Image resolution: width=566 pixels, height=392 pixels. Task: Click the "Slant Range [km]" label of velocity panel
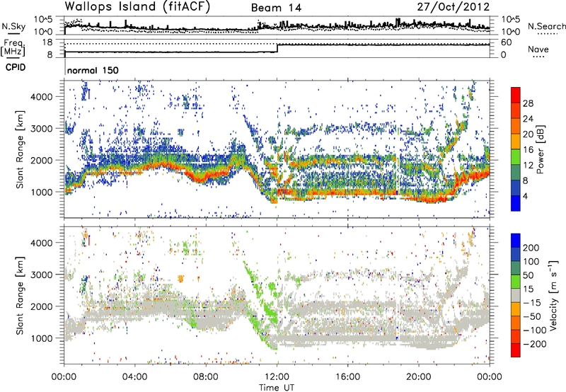pyautogui.click(x=20, y=296)
